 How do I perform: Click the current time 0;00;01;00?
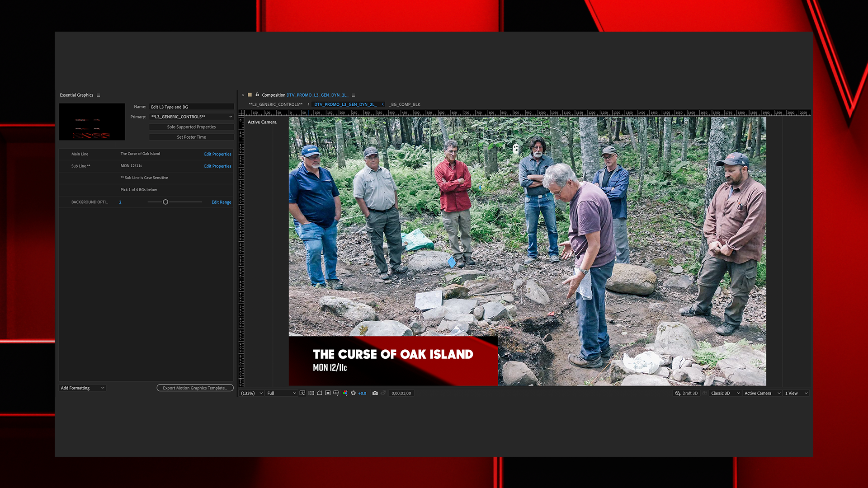(x=401, y=393)
